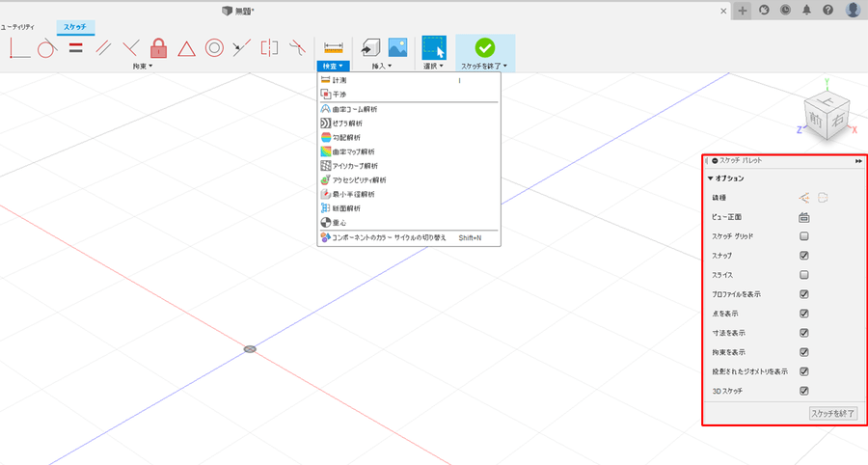Apply the perpendicular constraint icon

click(130, 48)
